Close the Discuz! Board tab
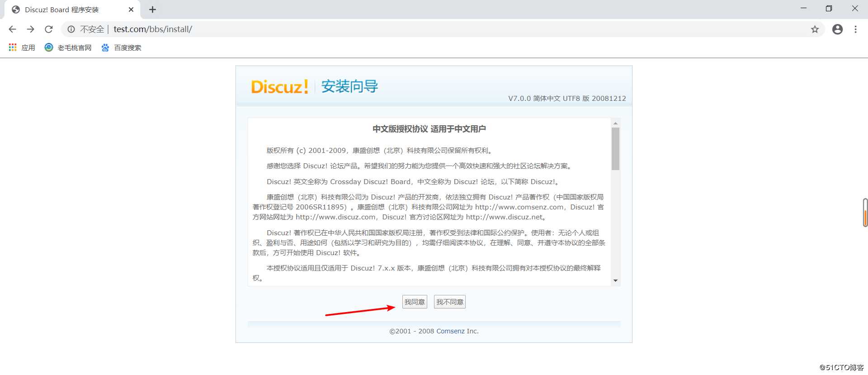 pos(131,9)
